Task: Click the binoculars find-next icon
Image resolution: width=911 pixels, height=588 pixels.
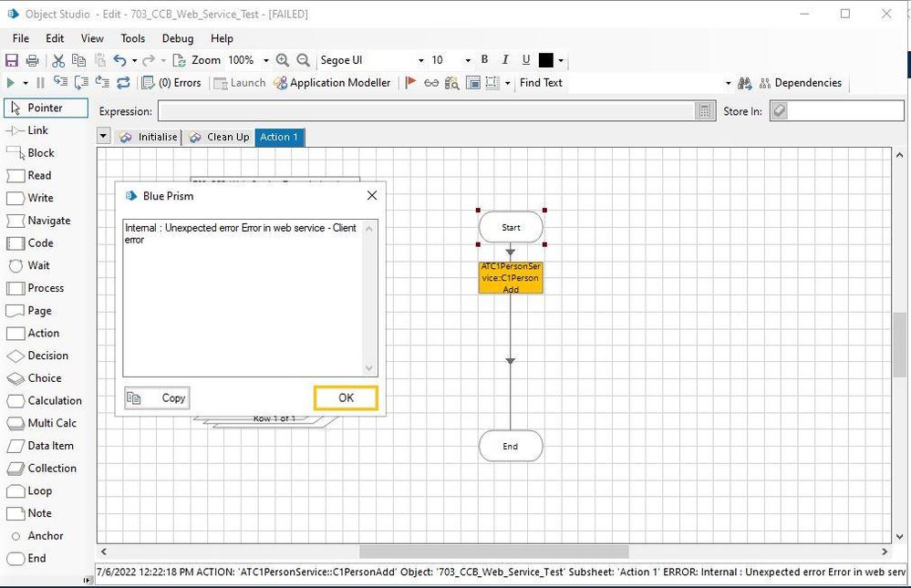Action: [x=744, y=83]
